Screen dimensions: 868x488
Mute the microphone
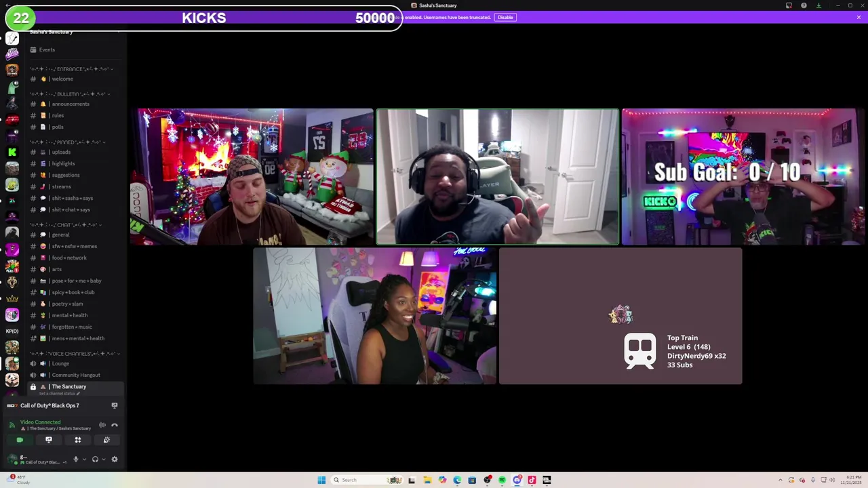[x=75, y=460]
